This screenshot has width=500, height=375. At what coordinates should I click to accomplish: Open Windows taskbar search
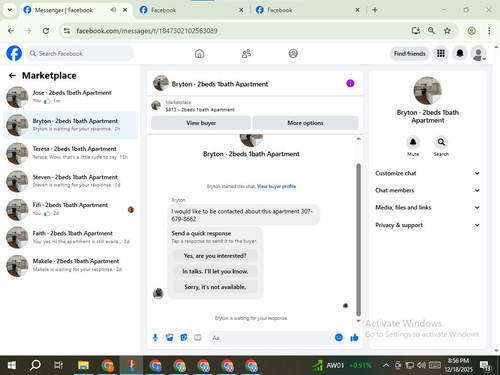click(35, 365)
